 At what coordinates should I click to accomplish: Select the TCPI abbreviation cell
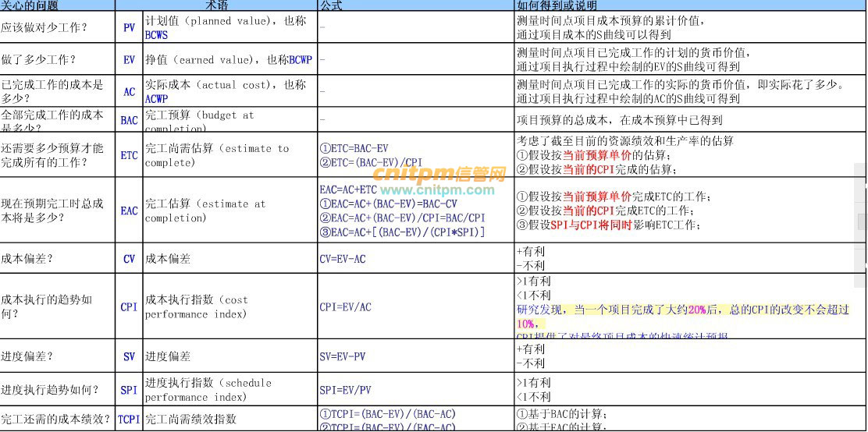tap(129, 420)
